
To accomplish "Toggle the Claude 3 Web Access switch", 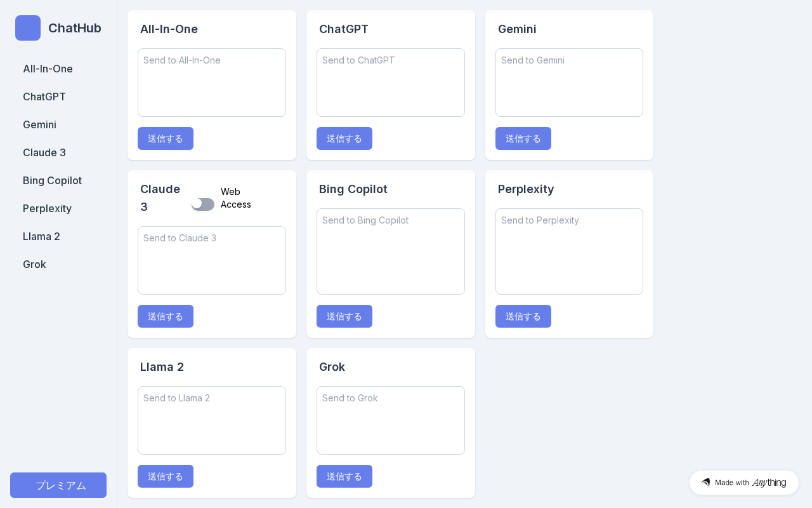I will point(203,204).
